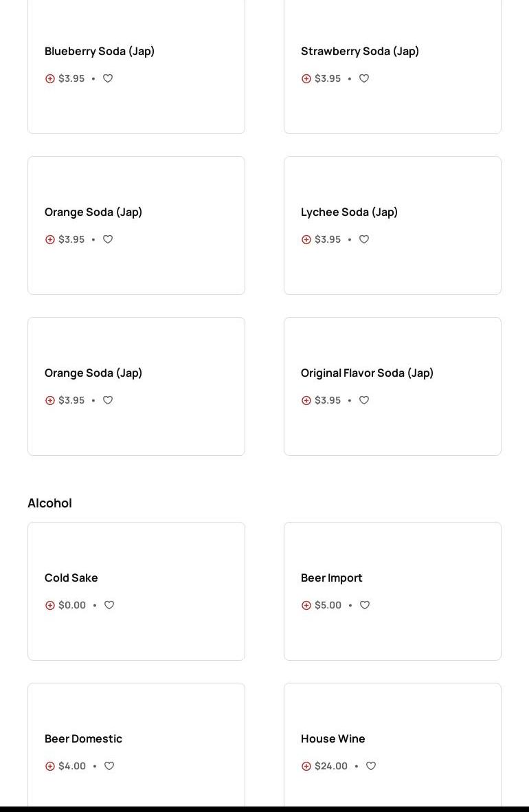
Task: Favorite Blueberry Soda with the heart icon
Action: click(108, 78)
